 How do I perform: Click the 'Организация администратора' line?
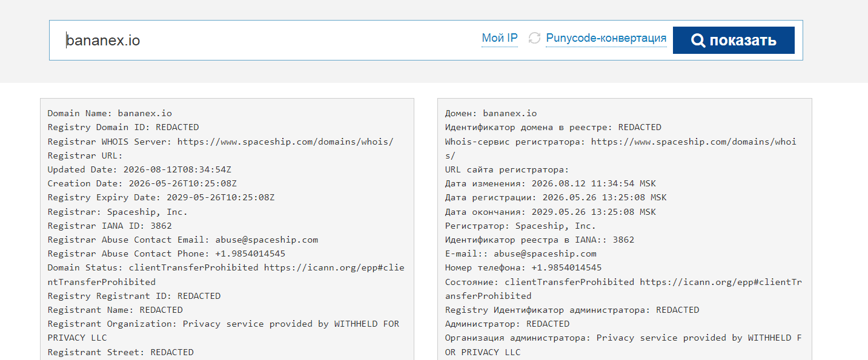623,345
